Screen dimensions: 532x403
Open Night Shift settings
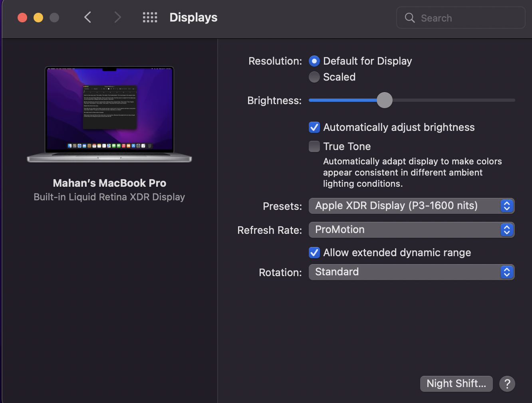[456, 384]
